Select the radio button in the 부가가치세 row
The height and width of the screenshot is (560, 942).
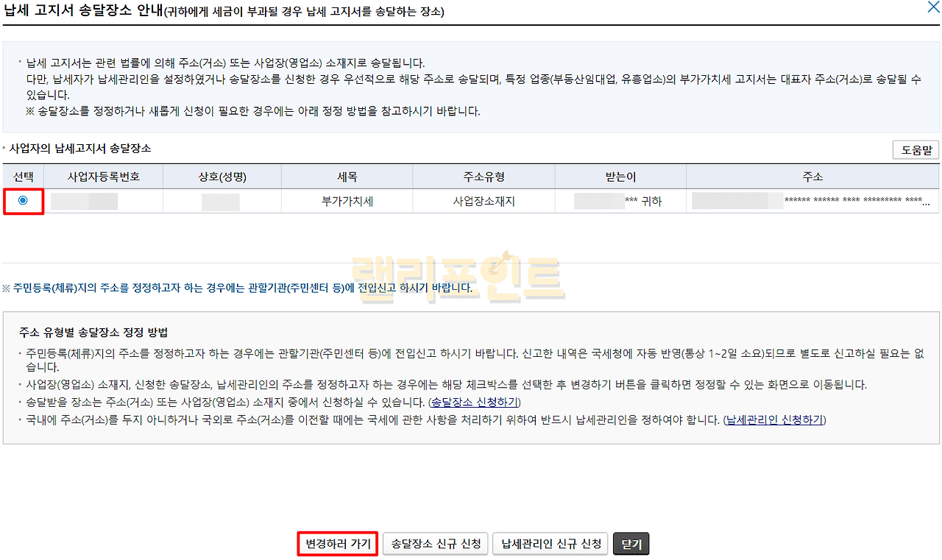point(23,200)
